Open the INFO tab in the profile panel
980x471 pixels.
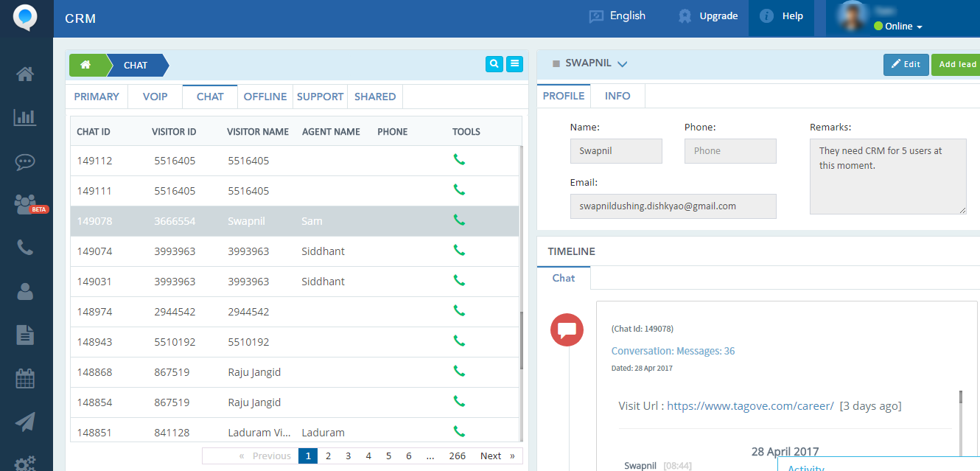617,96
